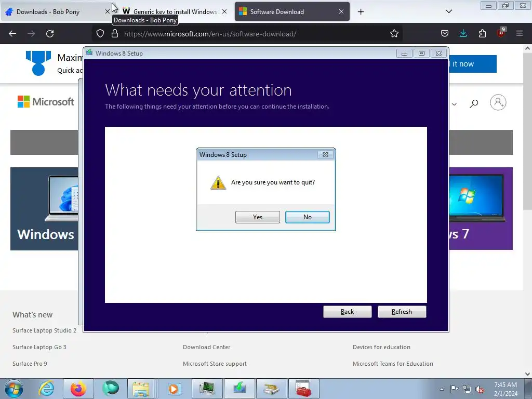The width and height of the screenshot is (532, 399).
Task: Open the teal globe browser taskbar icon
Action: pyautogui.click(x=110, y=389)
